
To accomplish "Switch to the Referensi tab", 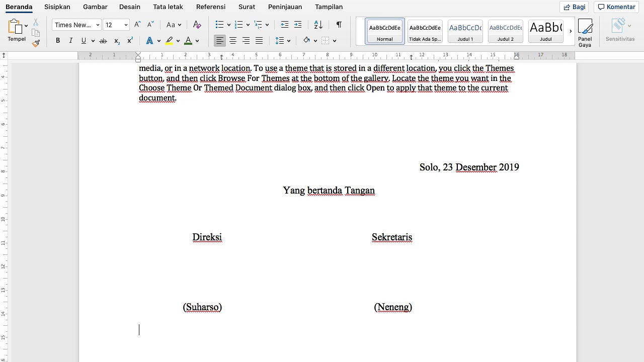I will [211, 7].
